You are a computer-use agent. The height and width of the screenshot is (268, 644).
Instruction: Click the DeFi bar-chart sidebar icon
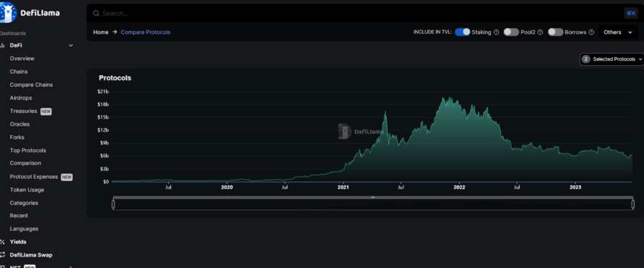click(x=2, y=45)
